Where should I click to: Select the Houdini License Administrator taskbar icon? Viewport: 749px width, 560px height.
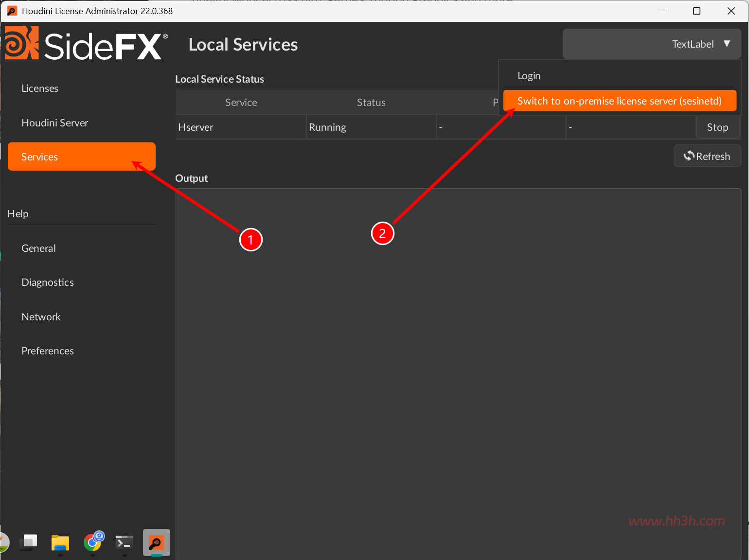[157, 542]
